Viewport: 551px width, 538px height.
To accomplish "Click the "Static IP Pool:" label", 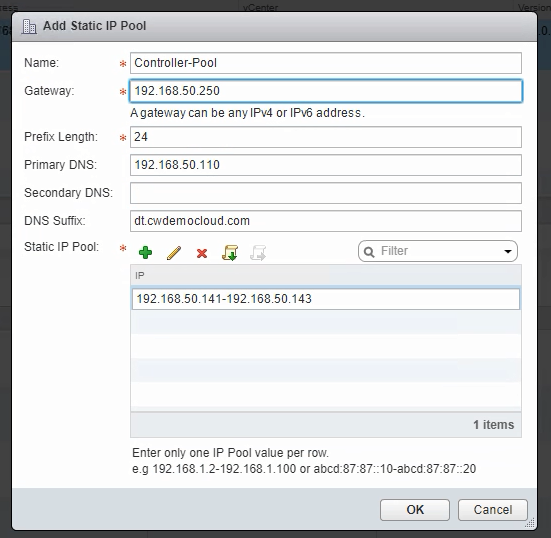I will [61, 247].
